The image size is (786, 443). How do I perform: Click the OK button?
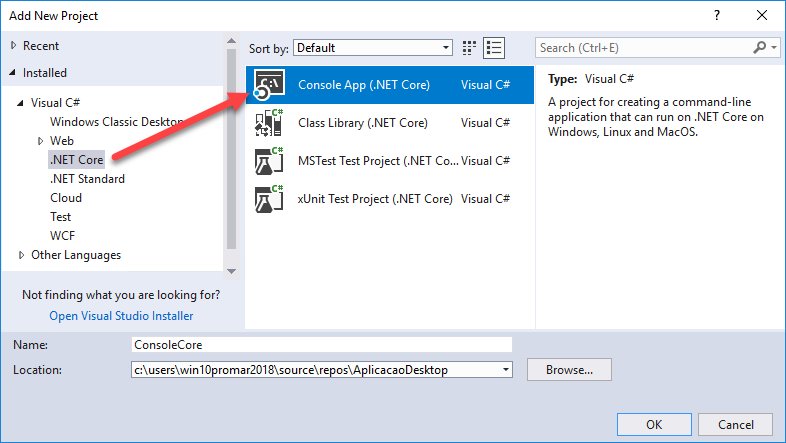pyautogui.click(x=654, y=424)
